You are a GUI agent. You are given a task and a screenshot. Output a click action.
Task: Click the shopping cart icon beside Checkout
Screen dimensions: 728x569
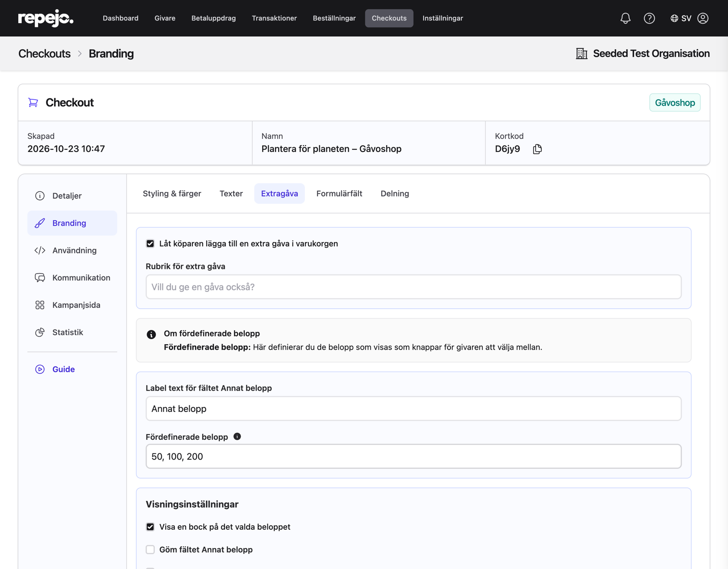pos(33,102)
